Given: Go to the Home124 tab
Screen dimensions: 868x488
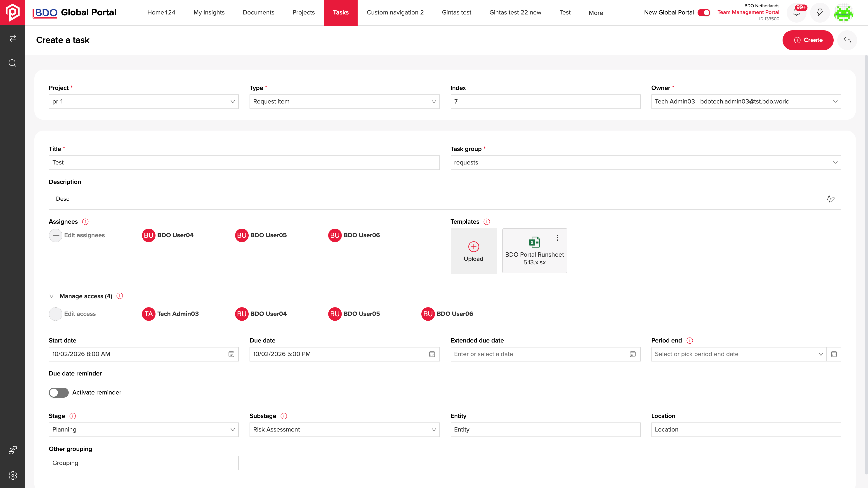Looking at the screenshot, I should pyautogui.click(x=161, y=12).
